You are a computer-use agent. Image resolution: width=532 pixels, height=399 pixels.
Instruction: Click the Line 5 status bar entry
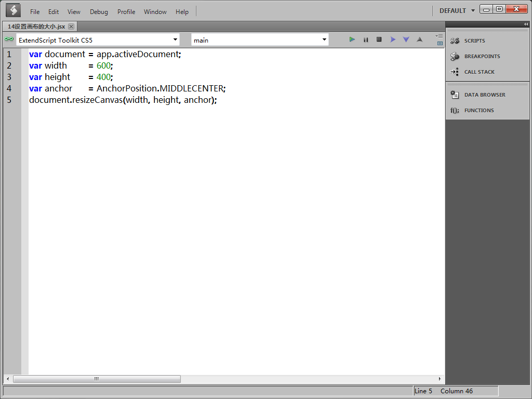(x=423, y=391)
